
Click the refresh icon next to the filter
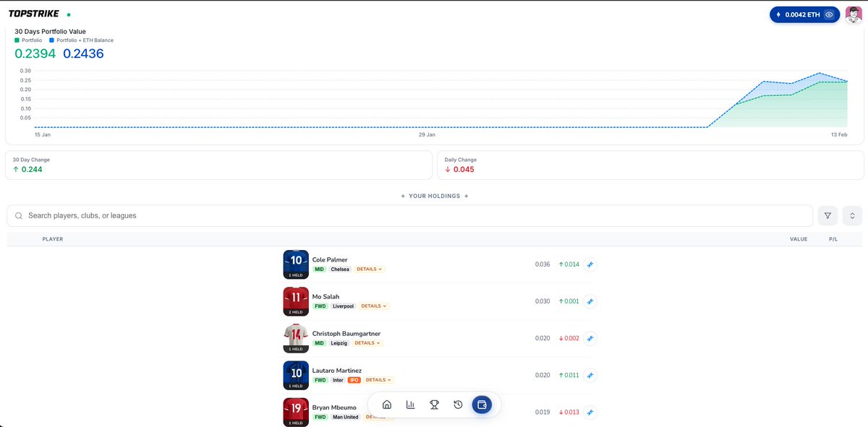852,215
